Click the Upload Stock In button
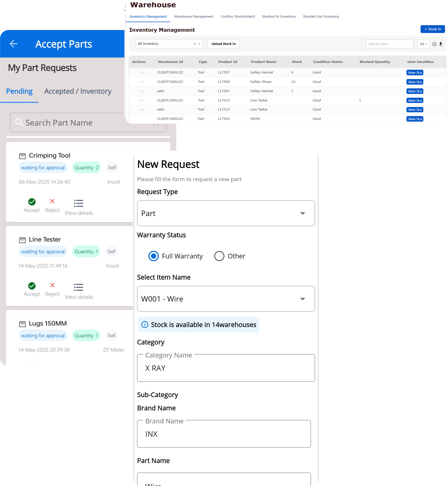The width and height of the screenshot is (448, 486). tap(223, 44)
